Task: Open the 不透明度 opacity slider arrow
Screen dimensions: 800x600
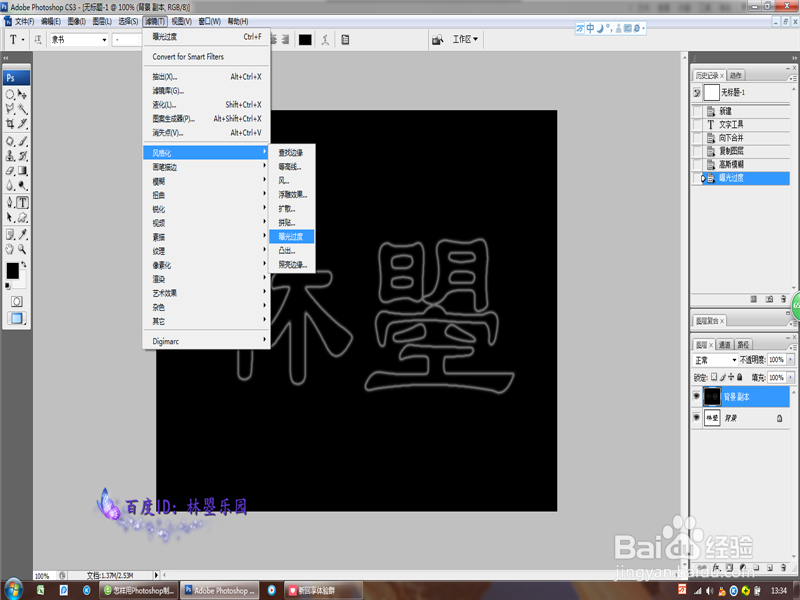Action: pyautogui.click(x=791, y=358)
